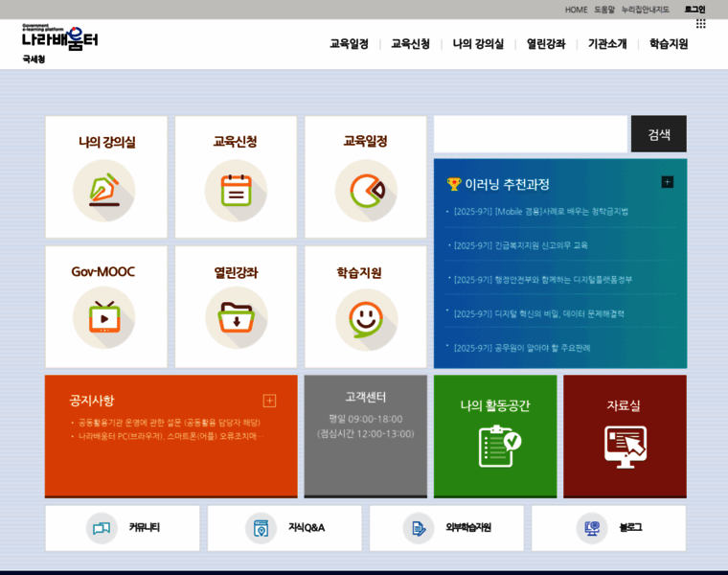Click the 학습지원 smiley face icon
Viewport: 728px width, 575px height.
[366, 319]
